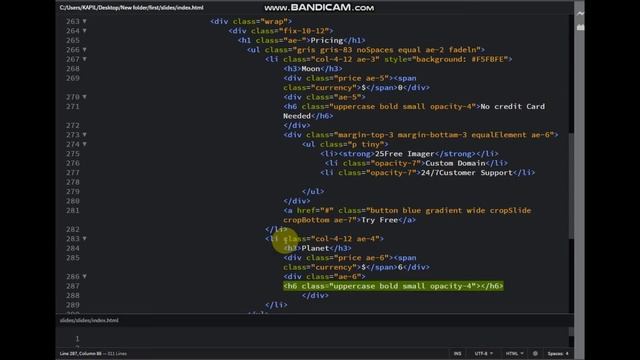Click class="price ae-6" on line 285
The height and width of the screenshot is (360, 640).
point(347,258)
